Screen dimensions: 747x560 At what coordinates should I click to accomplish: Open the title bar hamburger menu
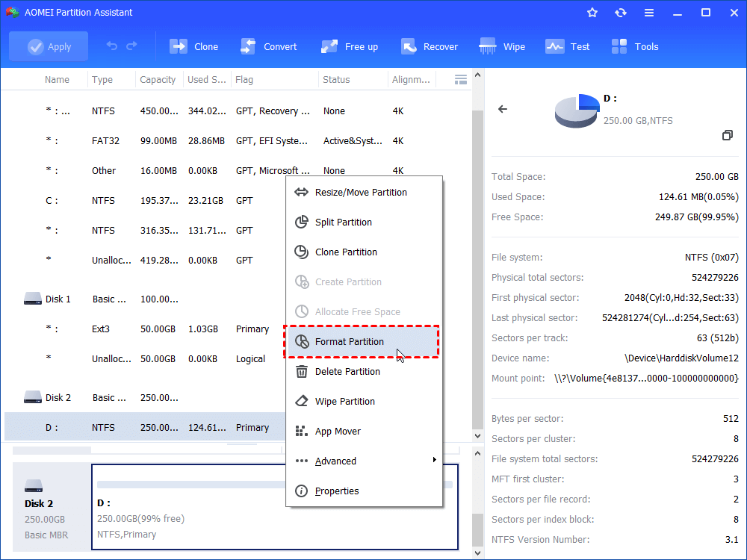tap(649, 13)
